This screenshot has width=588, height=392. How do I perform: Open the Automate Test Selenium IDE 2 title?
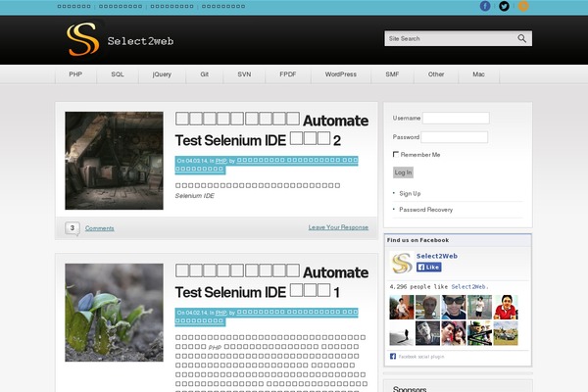point(271,130)
